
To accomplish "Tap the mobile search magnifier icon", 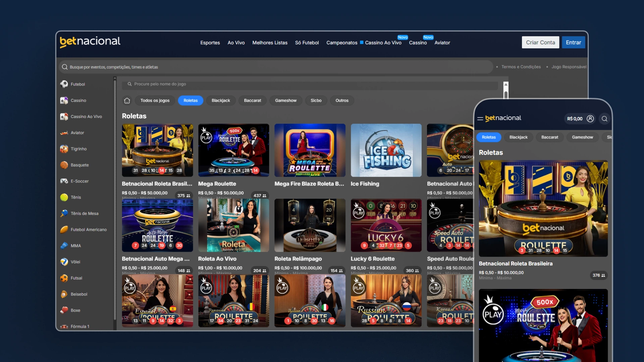I will (x=604, y=119).
